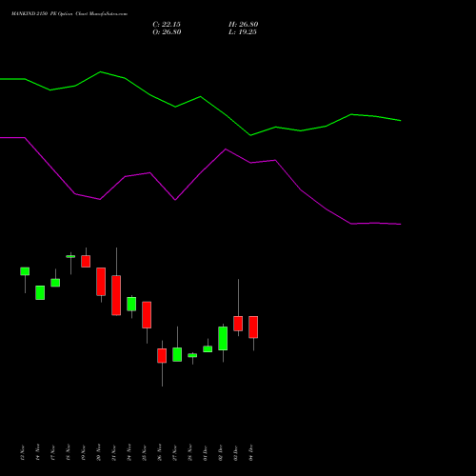
Task: Click the low value L: 19.25
Action: [x=243, y=32]
